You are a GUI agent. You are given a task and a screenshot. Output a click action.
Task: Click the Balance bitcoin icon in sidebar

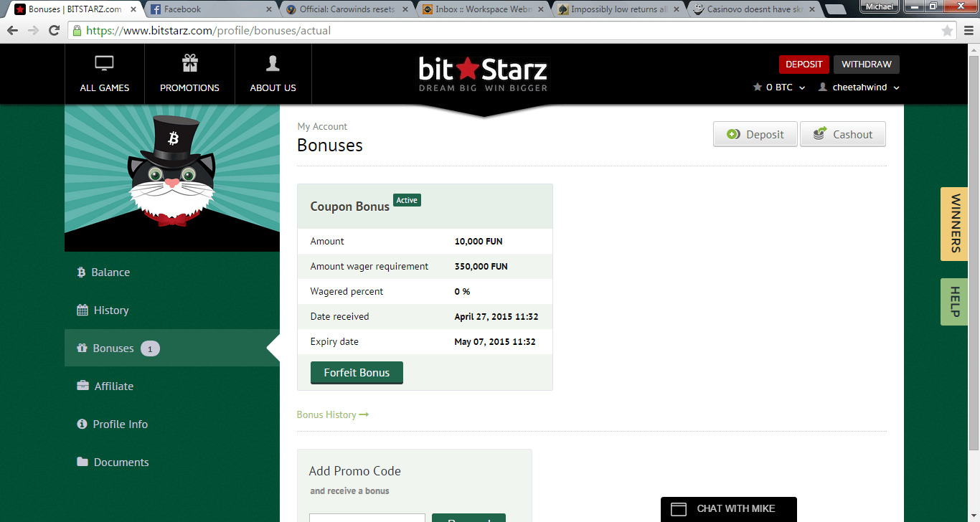coord(81,272)
